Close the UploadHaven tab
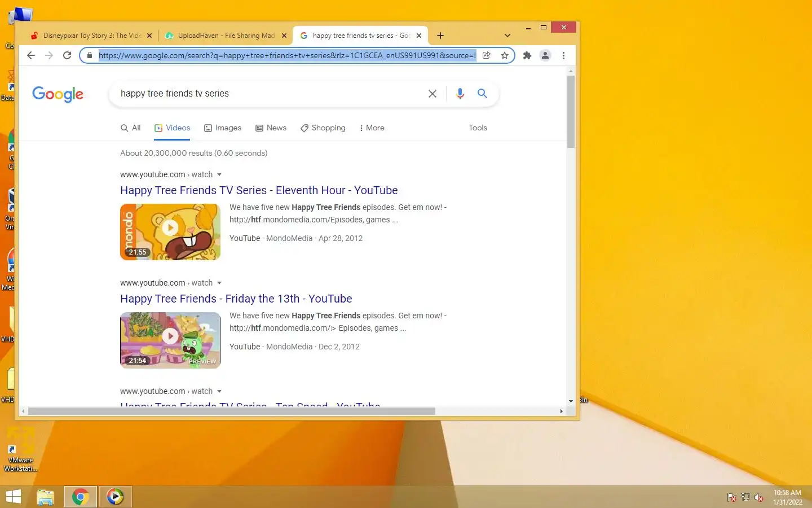This screenshot has width=812, height=508. pos(284,36)
